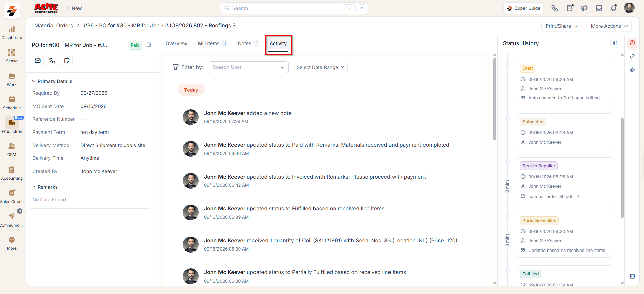The image size is (644, 294).
Task: Open the notifications bell icon
Action: 614,8
